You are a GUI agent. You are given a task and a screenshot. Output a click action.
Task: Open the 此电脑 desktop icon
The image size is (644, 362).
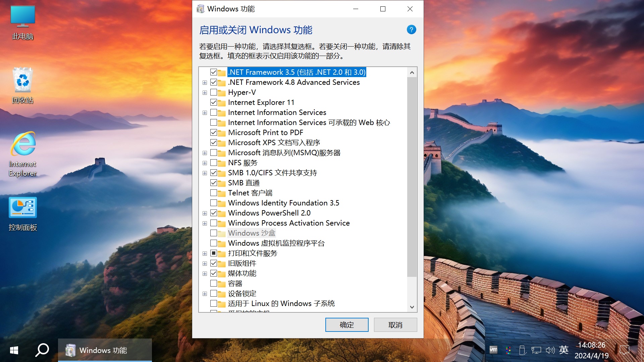[x=23, y=23]
